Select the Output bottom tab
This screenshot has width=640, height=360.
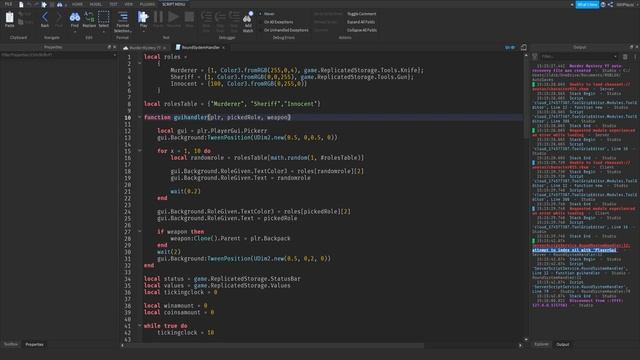562,344
